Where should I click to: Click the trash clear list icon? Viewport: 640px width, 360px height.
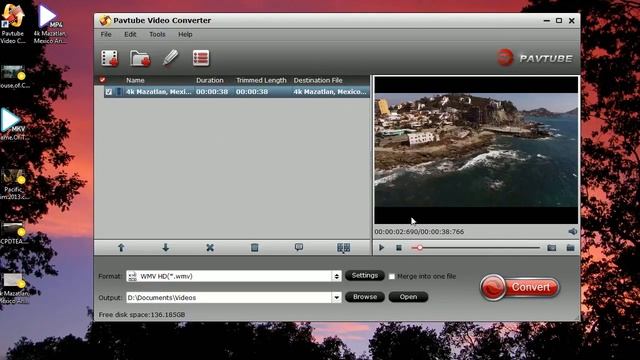[x=254, y=247]
